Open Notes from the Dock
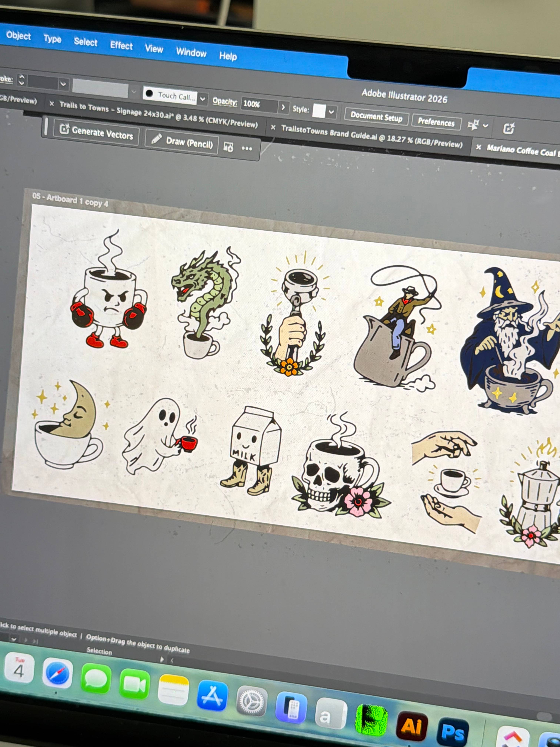The width and height of the screenshot is (560, 747). tap(173, 690)
